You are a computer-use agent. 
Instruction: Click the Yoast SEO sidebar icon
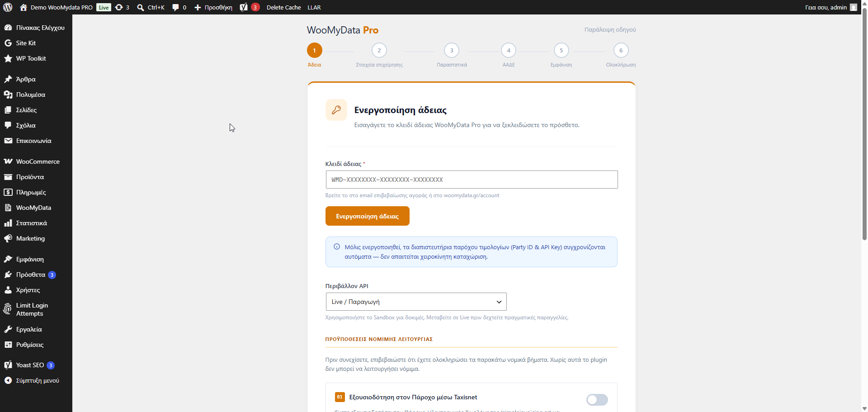click(x=8, y=365)
